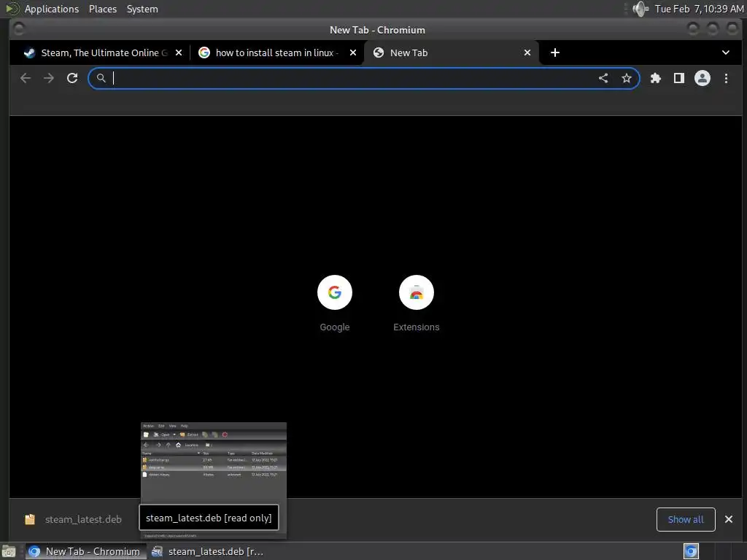Viewport: 747px width, 560px height.
Task: Reload the current page
Action: pyautogui.click(x=72, y=78)
